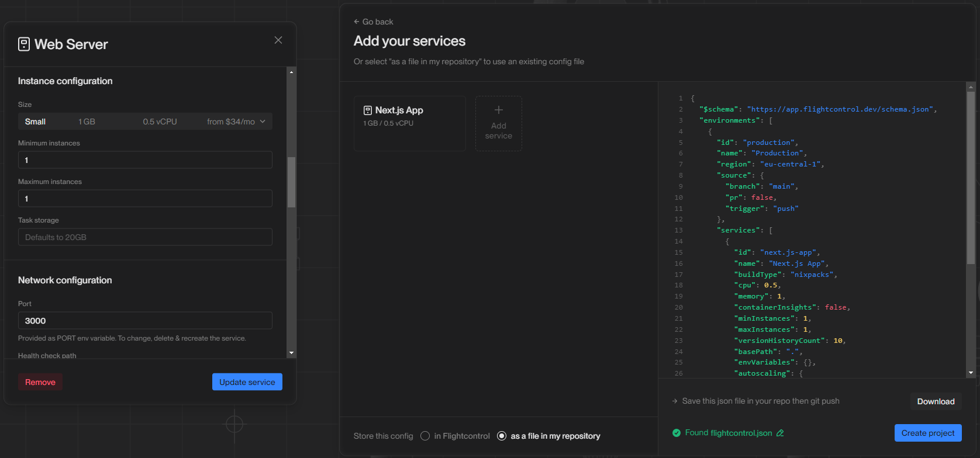Click the Web Server panel scroll up arrow
Image resolution: width=980 pixels, height=458 pixels.
pos(291,72)
